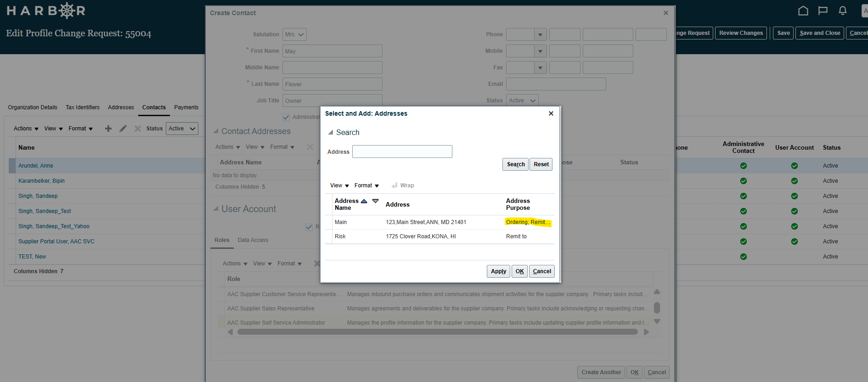This screenshot has width=868, height=382.
Task: Click Reset button in address dialog
Action: [x=541, y=164]
